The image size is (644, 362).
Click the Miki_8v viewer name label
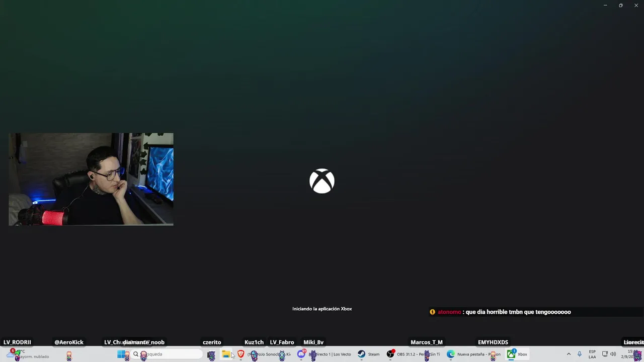[x=313, y=342]
